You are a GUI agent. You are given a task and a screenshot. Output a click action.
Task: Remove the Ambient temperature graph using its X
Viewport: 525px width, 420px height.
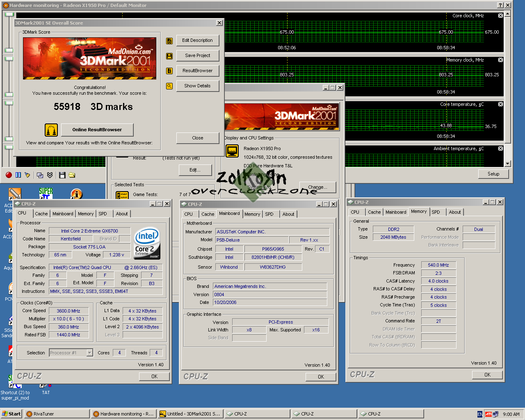coord(500,148)
